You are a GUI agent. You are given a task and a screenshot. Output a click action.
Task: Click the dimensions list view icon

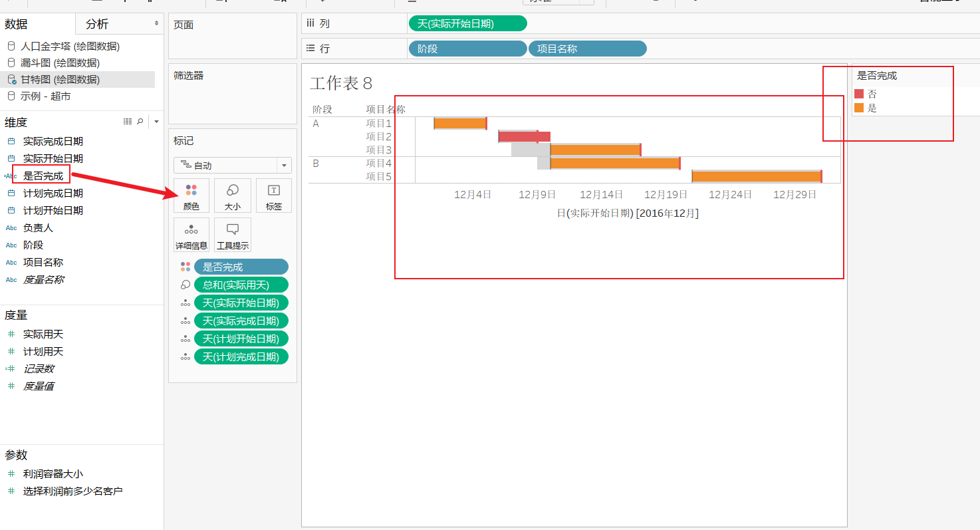[128, 122]
